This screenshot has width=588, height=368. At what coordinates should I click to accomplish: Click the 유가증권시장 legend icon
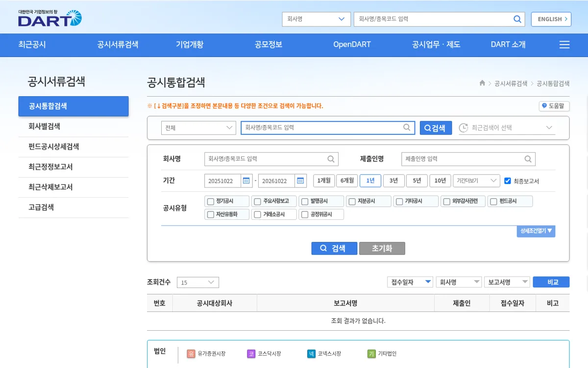point(191,354)
